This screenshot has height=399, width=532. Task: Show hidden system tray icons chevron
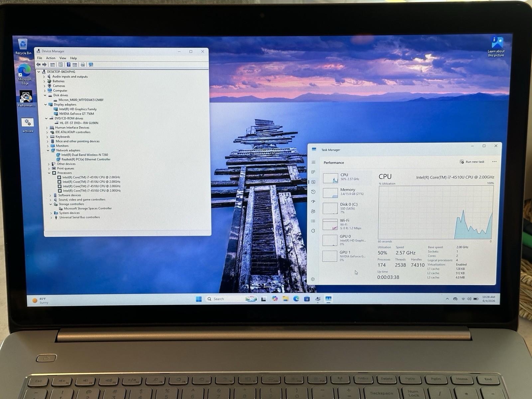tap(447, 299)
